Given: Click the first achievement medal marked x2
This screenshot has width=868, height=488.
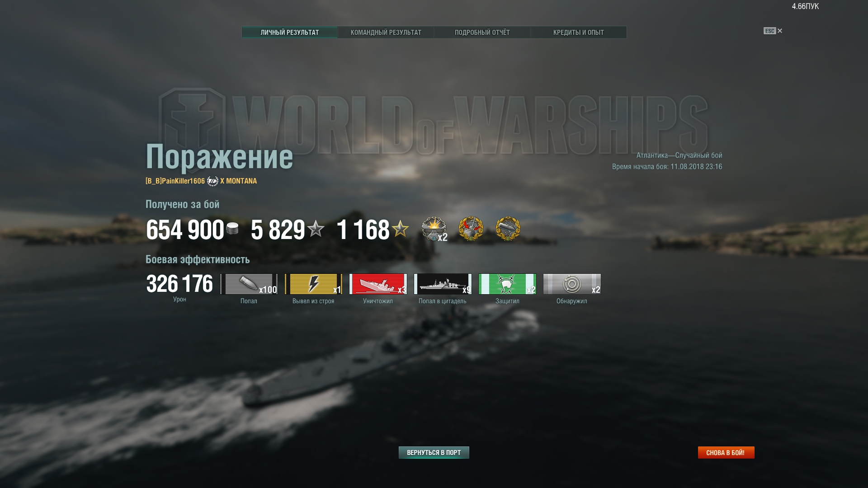Looking at the screenshot, I should pyautogui.click(x=434, y=229).
